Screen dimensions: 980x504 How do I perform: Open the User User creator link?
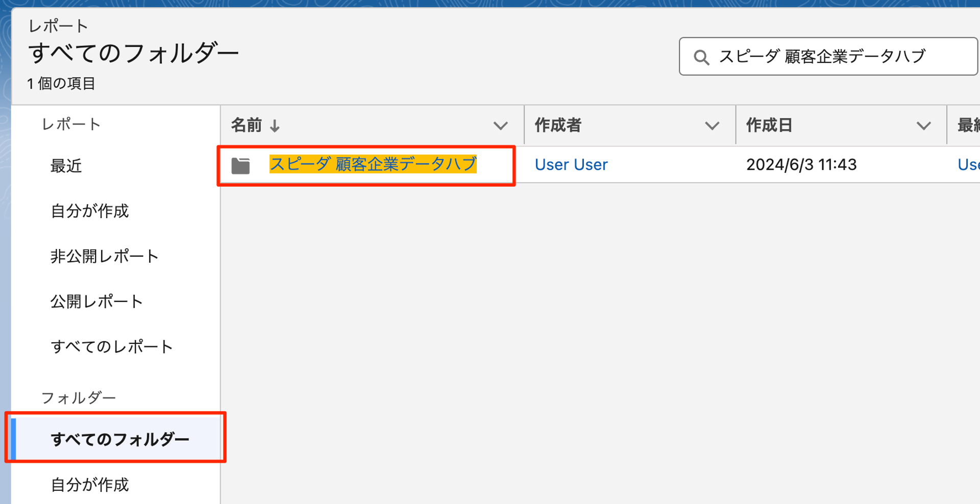[571, 165]
